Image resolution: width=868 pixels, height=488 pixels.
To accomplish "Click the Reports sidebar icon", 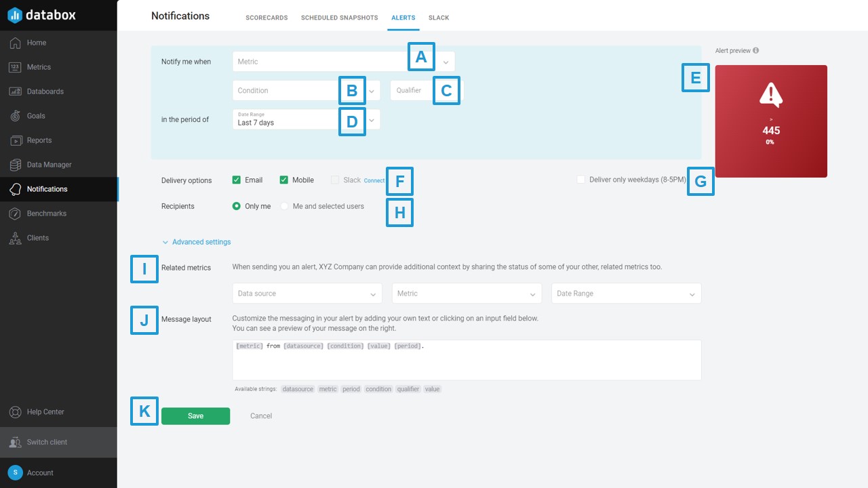I will 15,140.
